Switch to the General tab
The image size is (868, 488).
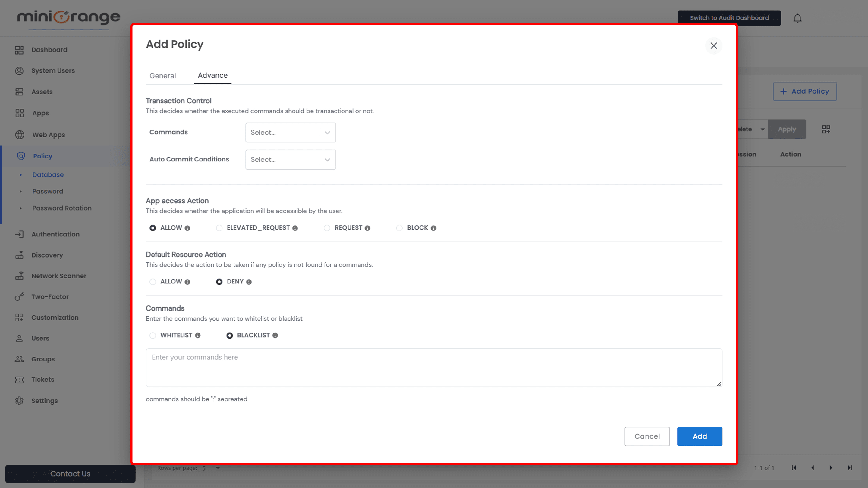(163, 76)
